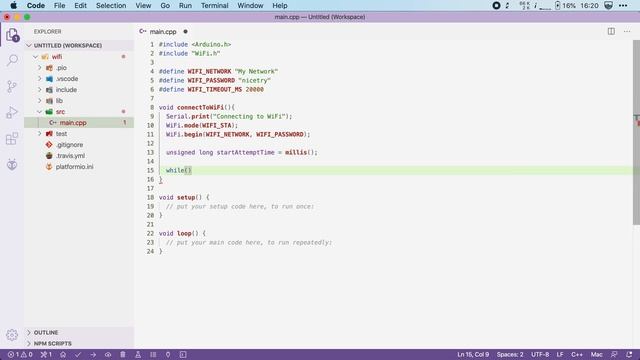640x360 pixels.
Task: Open the Source Control view
Action: tap(12, 87)
